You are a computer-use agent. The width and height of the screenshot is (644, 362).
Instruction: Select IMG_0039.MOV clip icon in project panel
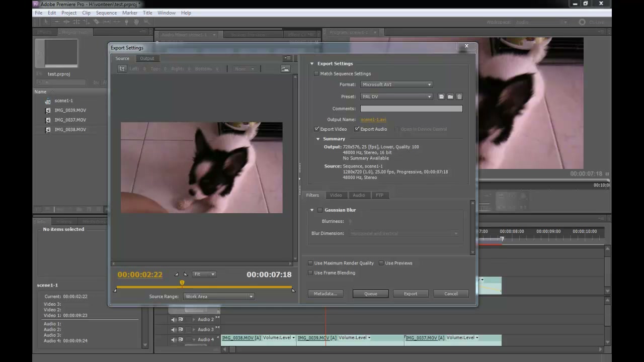[x=48, y=111]
